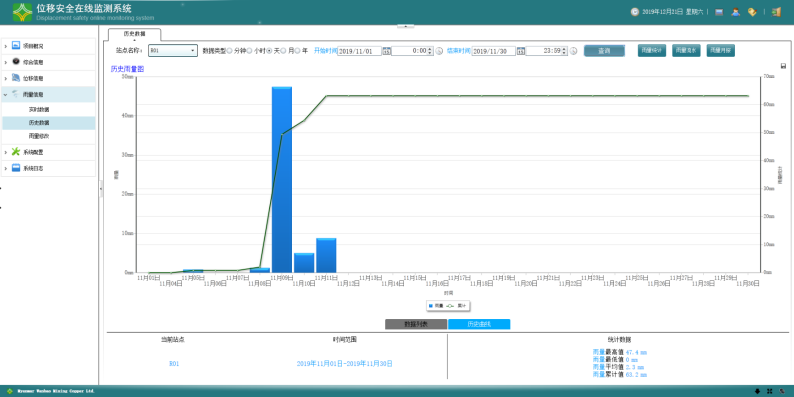Click the tallest blue bar for 11月09日
The width and height of the screenshot is (794, 397).
282,180
